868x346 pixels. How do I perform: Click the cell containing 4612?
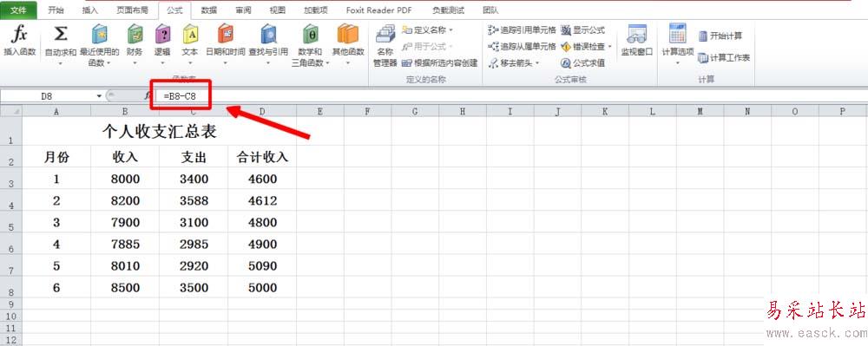(262, 200)
